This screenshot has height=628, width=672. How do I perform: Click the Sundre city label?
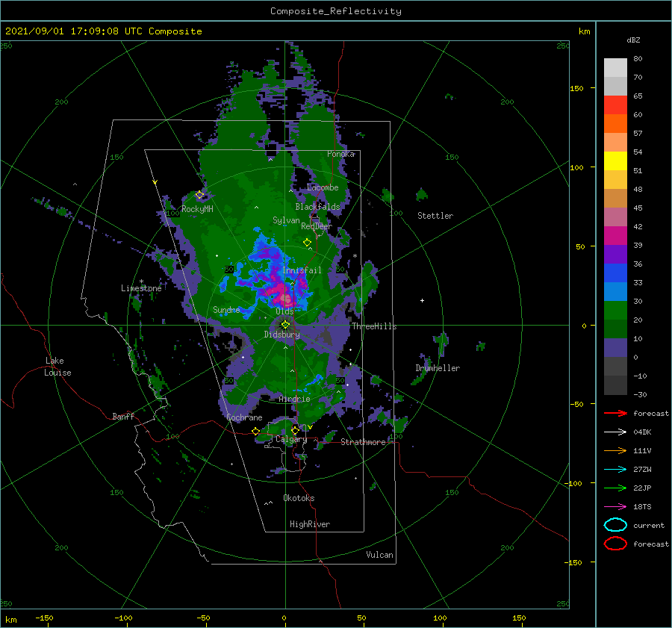tap(226, 310)
